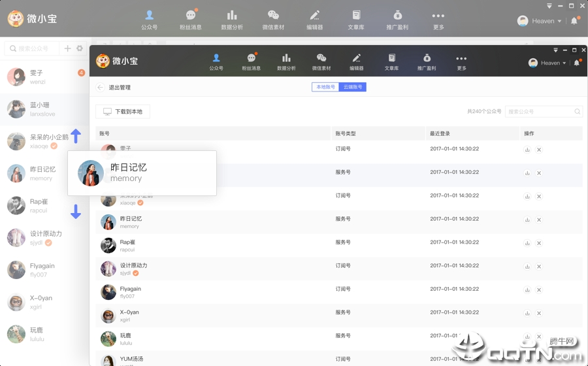Select 设计原动力 in the sidebar
Screen dimensions: 588x366
[x=44, y=238]
